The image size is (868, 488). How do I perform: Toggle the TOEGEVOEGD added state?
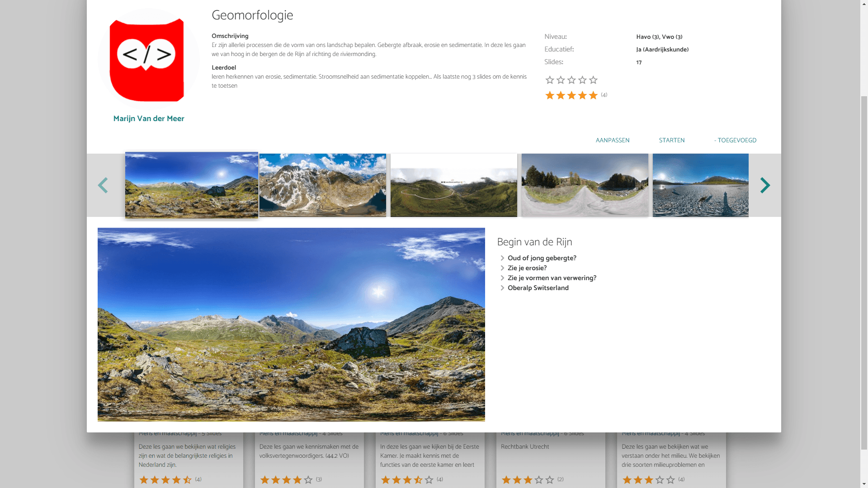735,141
